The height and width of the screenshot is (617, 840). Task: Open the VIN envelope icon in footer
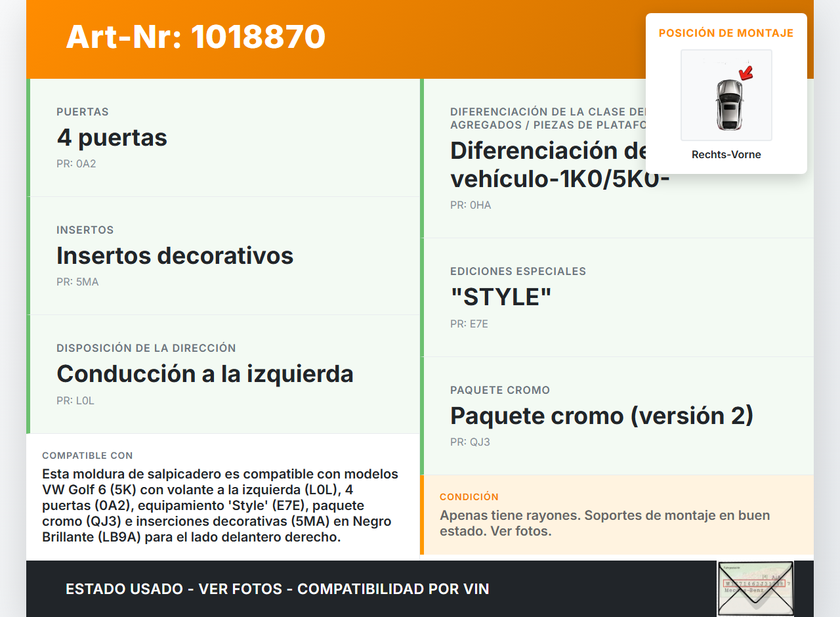[755, 588]
